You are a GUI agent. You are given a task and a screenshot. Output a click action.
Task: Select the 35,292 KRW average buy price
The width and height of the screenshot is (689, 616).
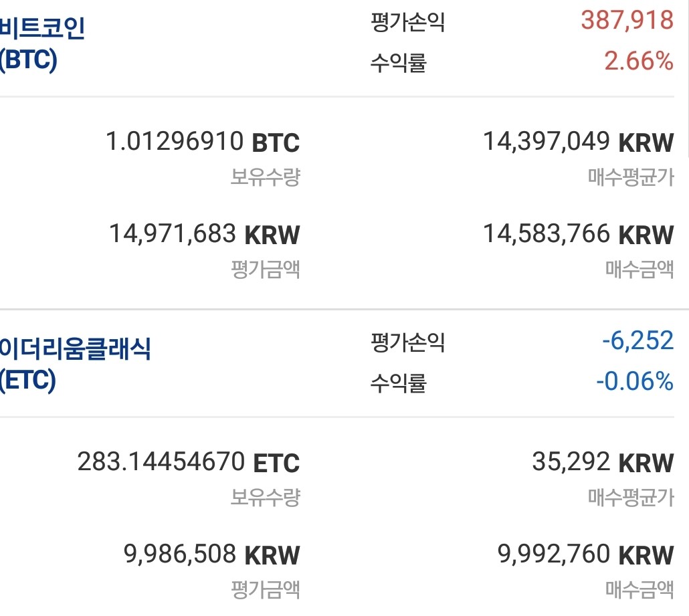pos(603,462)
